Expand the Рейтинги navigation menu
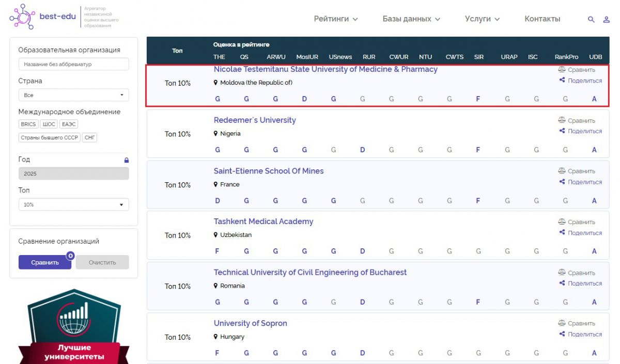Viewport: 620px width, 364px height. 335,19
